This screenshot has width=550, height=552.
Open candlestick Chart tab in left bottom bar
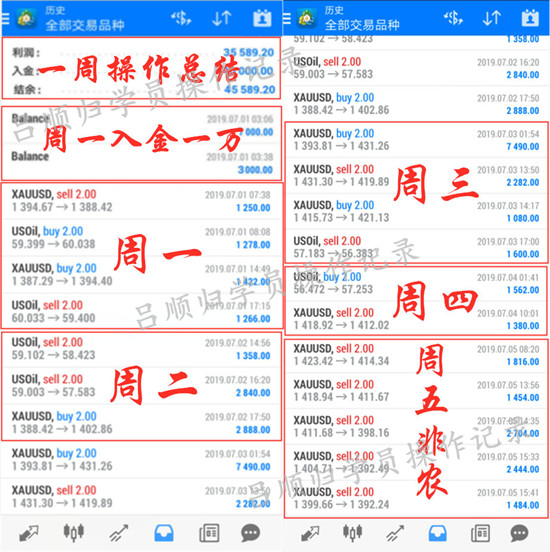coord(74,532)
